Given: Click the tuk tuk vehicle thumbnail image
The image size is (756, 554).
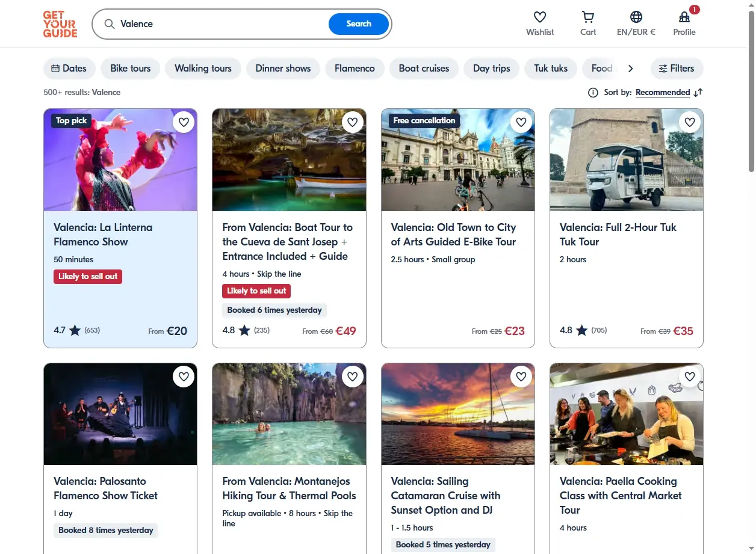Looking at the screenshot, I should (627, 160).
